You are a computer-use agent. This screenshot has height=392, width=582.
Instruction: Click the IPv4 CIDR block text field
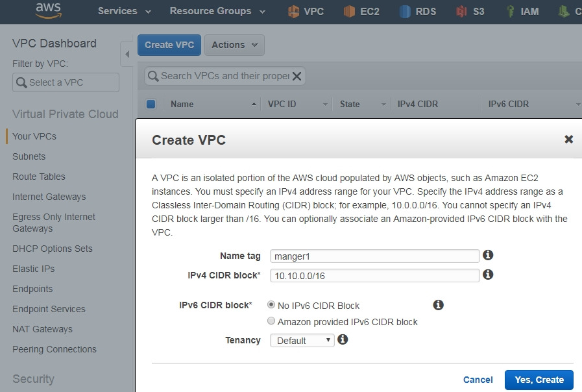coord(374,275)
